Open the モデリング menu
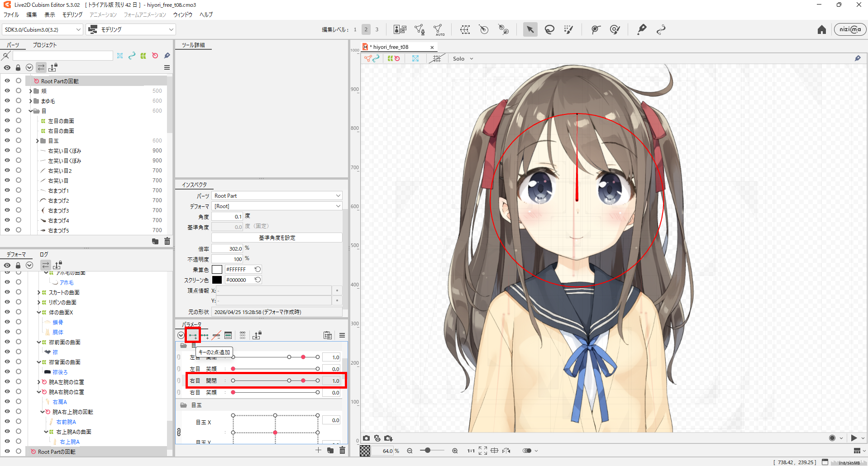 (72, 15)
